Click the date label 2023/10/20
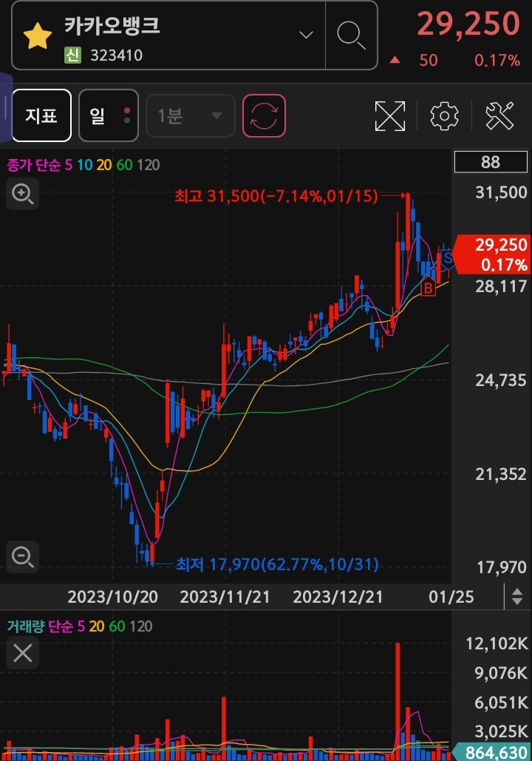The height and width of the screenshot is (761, 532). [112, 597]
